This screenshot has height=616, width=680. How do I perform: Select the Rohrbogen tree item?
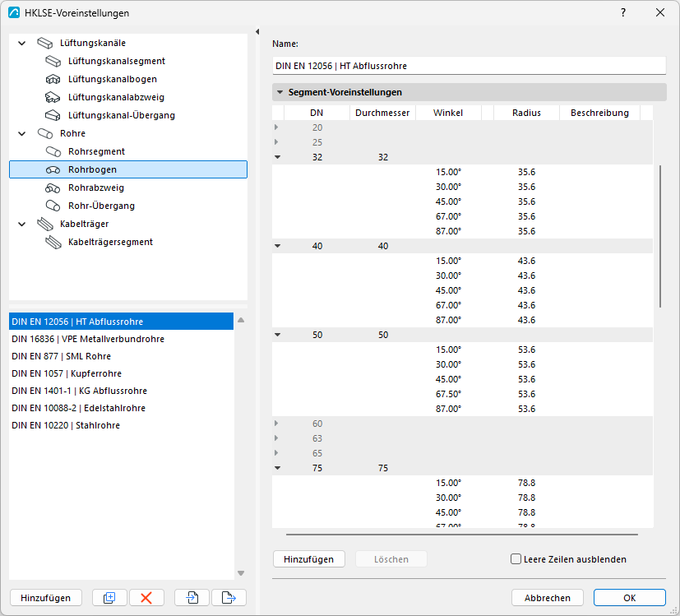[x=128, y=169]
